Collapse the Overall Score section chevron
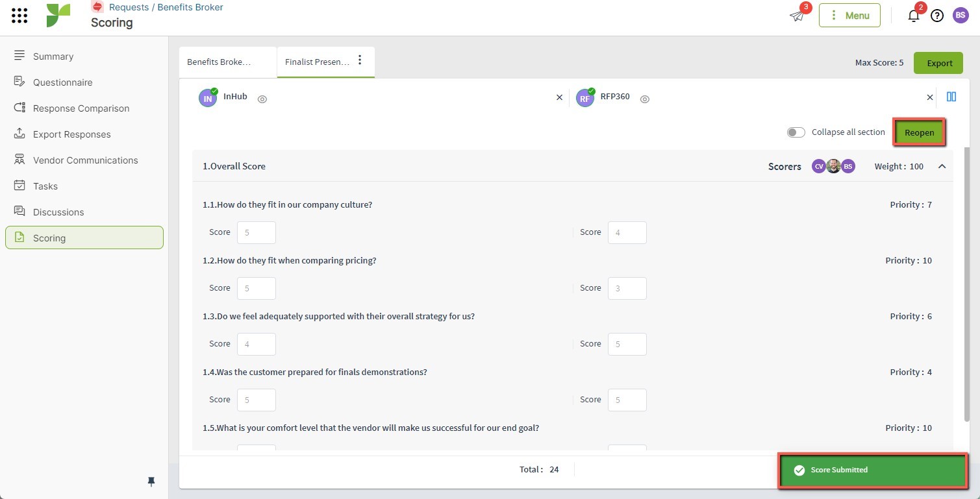Image resolution: width=980 pixels, height=499 pixels. point(942,166)
